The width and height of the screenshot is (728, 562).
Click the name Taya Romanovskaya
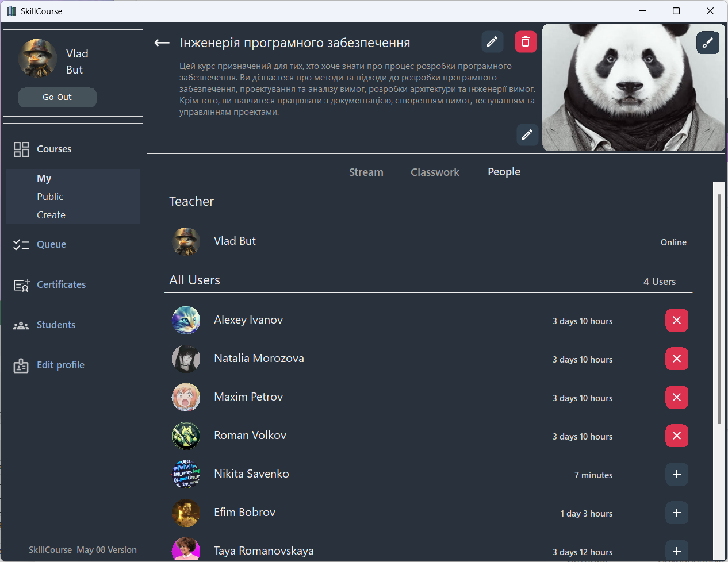[x=264, y=551]
